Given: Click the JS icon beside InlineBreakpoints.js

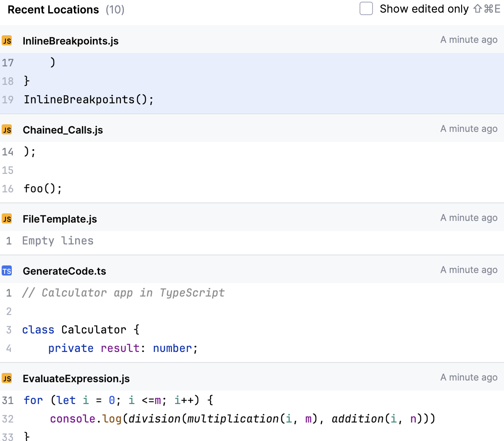Looking at the screenshot, I should [7, 41].
